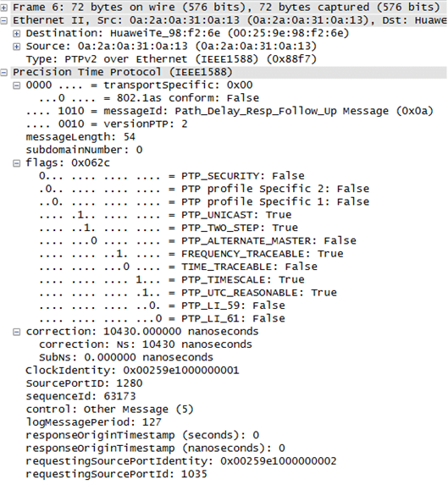The image size is (448, 490).
Task: Collapse the transportSpecific 0x00 node
Action: coord(17,85)
